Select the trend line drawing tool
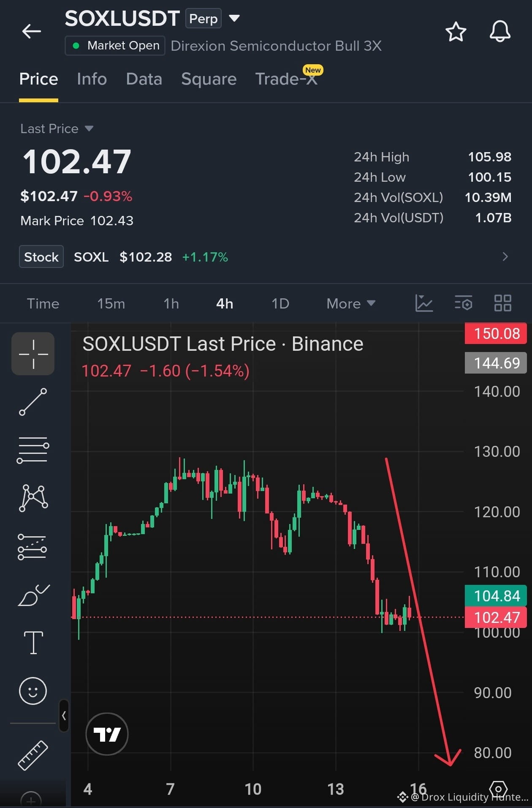 tap(33, 402)
